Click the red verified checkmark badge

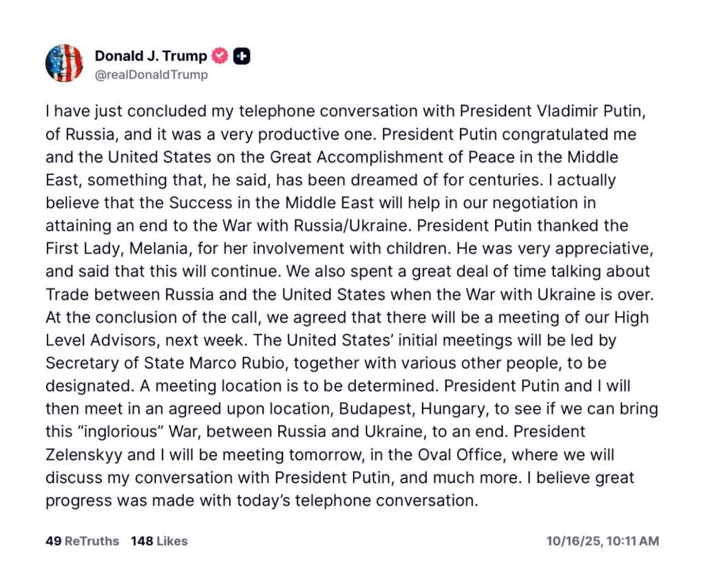tap(219, 56)
